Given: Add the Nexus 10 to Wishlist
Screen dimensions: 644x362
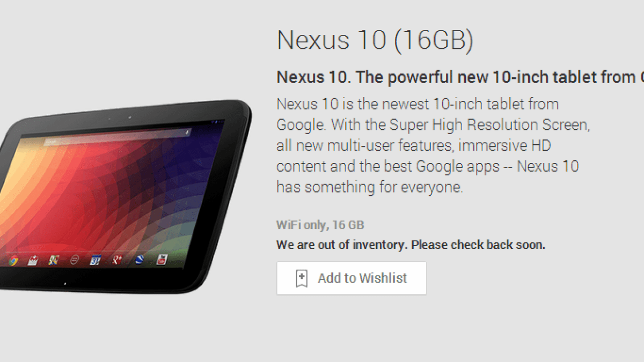Looking at the screenshot, I should point(352,278).
